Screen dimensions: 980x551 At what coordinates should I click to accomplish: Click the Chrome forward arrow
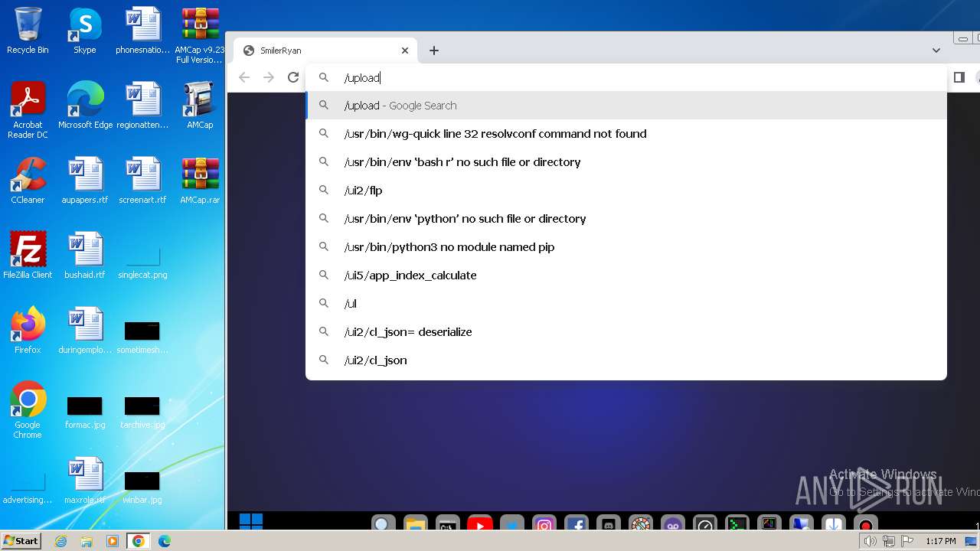[x=269, y=77]
